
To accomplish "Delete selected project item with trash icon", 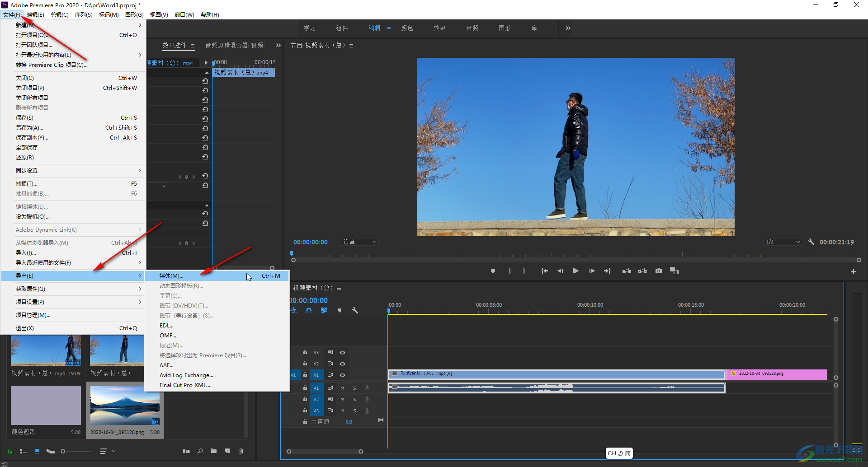I will [241, 451].
